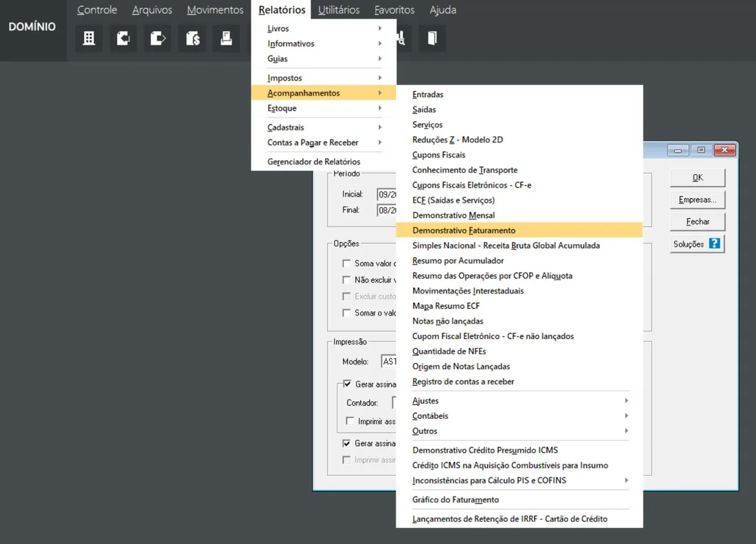
Task: Enable the 'Não excluir' checkbox
Action: tap(346, 280)
